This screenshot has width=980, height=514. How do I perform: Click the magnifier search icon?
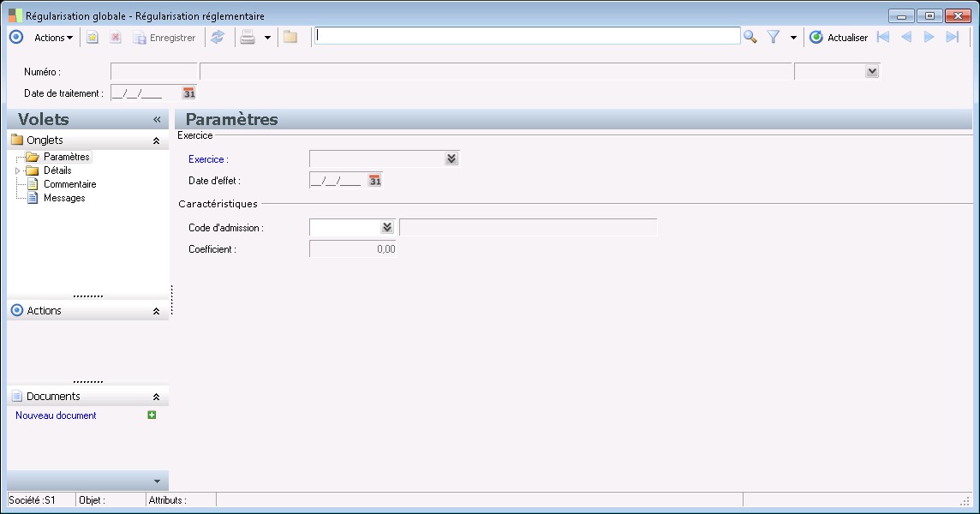point(750,37)
